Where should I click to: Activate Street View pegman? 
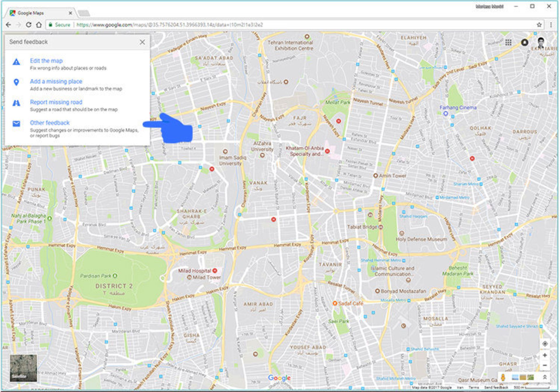[503, 377]
